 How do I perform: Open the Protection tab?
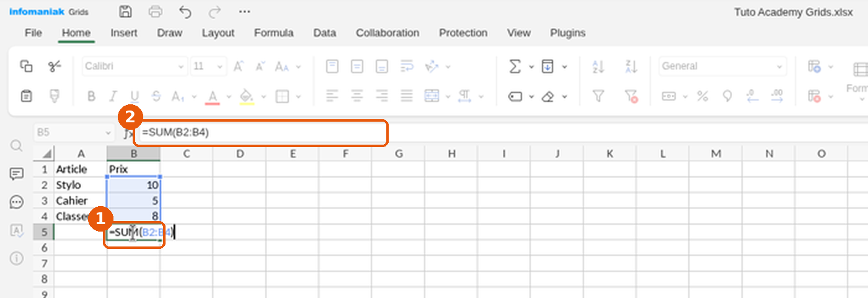(x=463, y=33)
